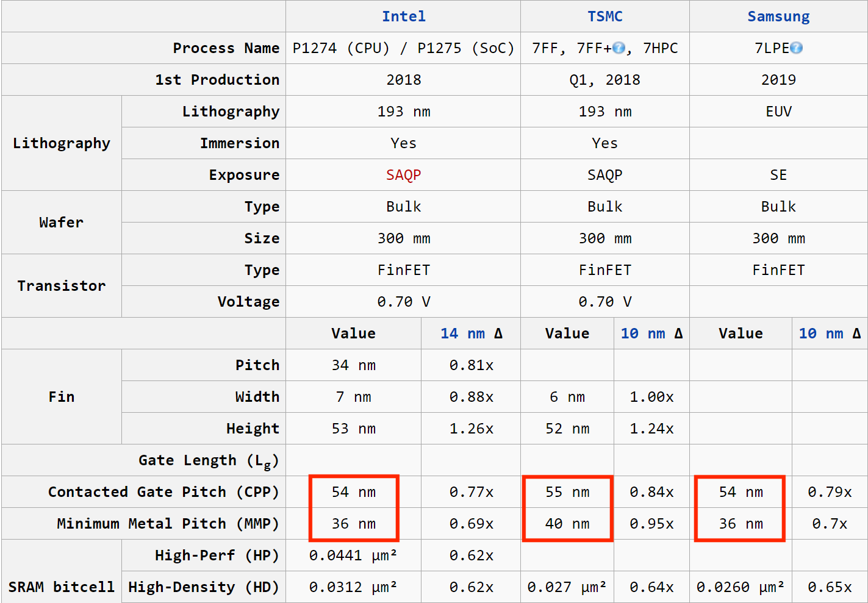The height and width of the screenshot is (603, 868).
Task: Click Samsung's 0.0260 µm² SRAM cell
Action: coord(741,587)
